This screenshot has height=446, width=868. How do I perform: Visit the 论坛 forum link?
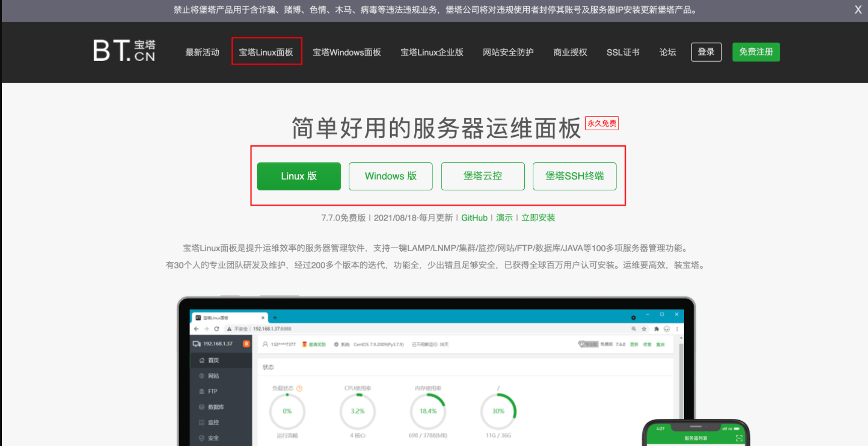point(668,52)
